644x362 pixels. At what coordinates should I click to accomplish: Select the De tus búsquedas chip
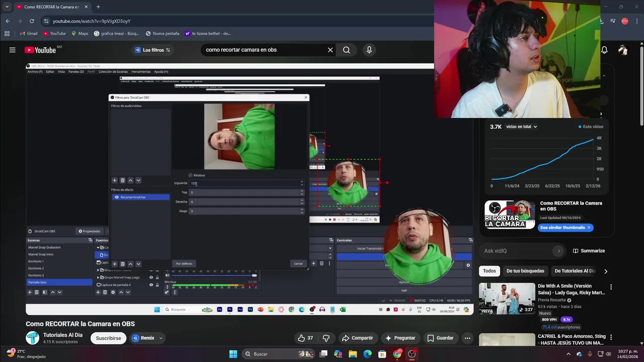(525, 271)
